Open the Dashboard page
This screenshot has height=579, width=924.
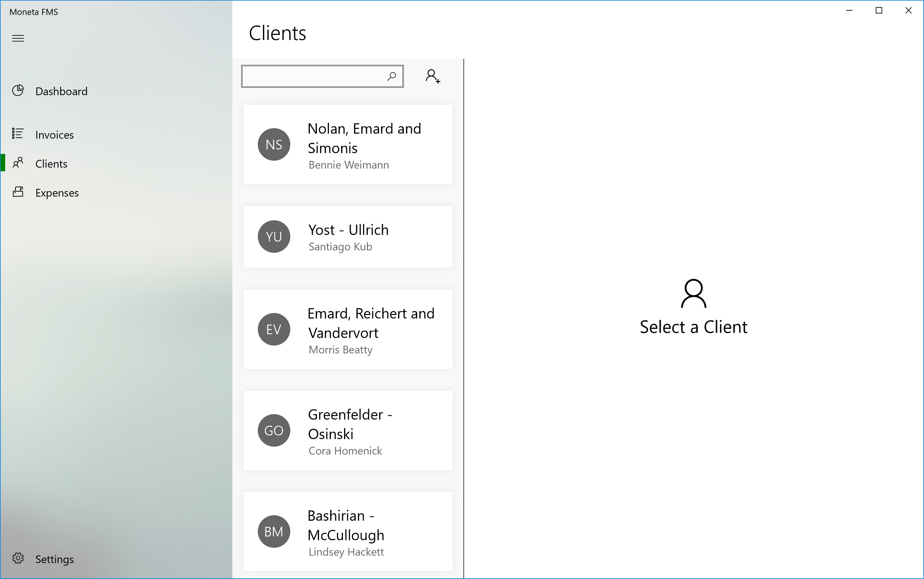61,91
